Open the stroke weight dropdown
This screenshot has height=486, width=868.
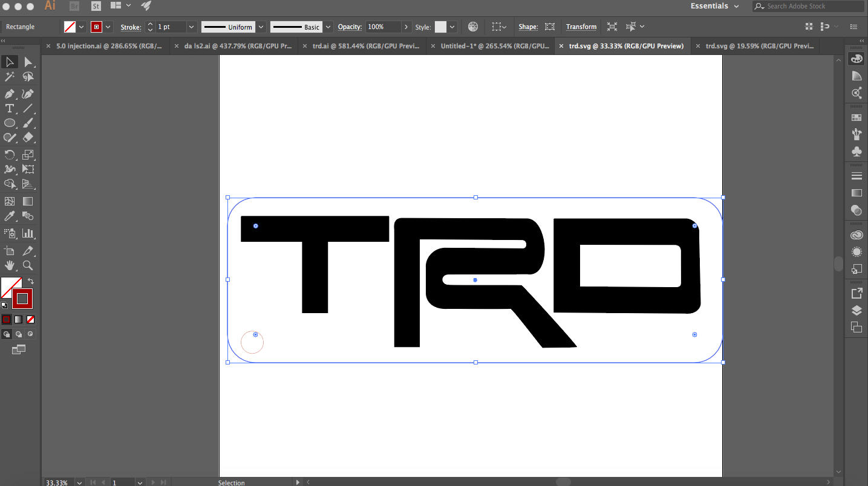(x=191, y=27)
